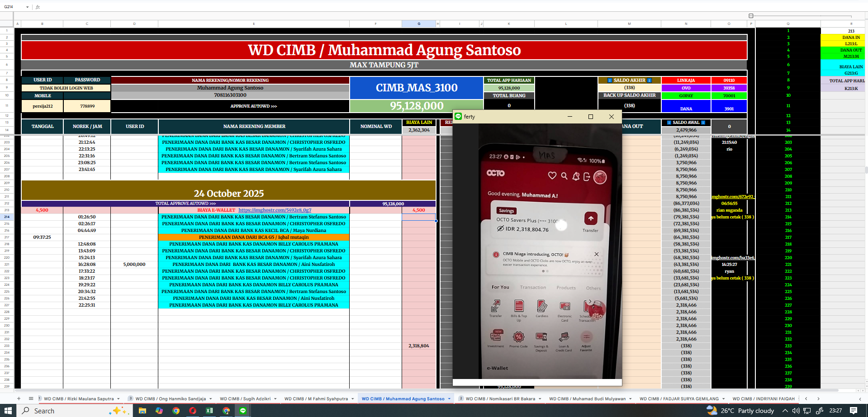The height and width of the screenshot is (417, 868).
Task: Open dropdown for Sugih Adzikri sheet tab
Action: 275,399
